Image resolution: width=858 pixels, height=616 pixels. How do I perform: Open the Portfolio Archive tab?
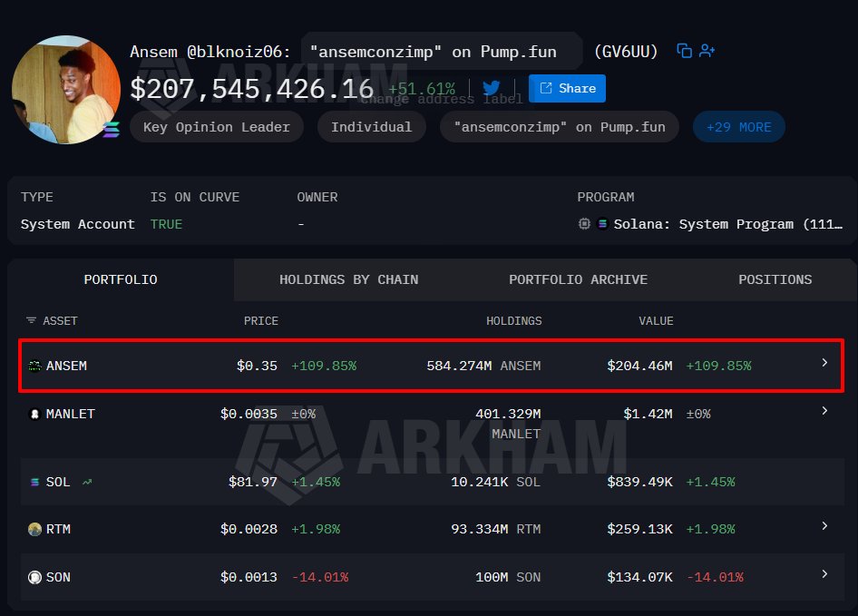[x=578, y=279]
